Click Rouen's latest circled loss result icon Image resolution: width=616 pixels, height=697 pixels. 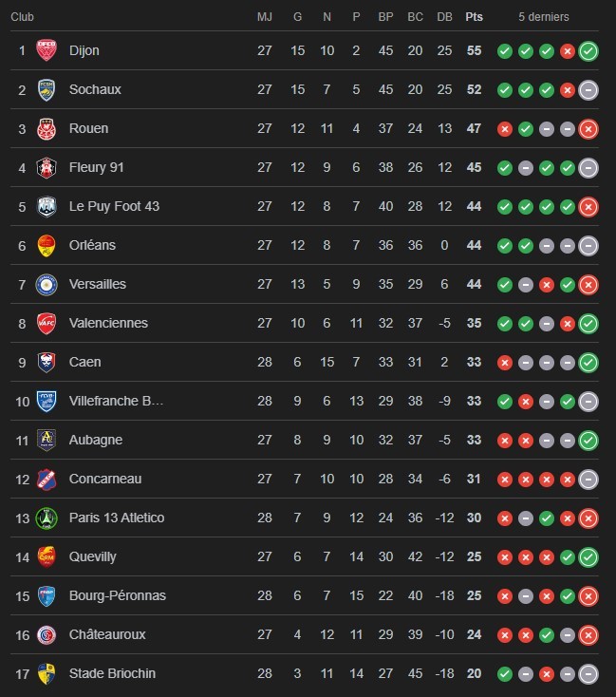click(x=588, y=129)
